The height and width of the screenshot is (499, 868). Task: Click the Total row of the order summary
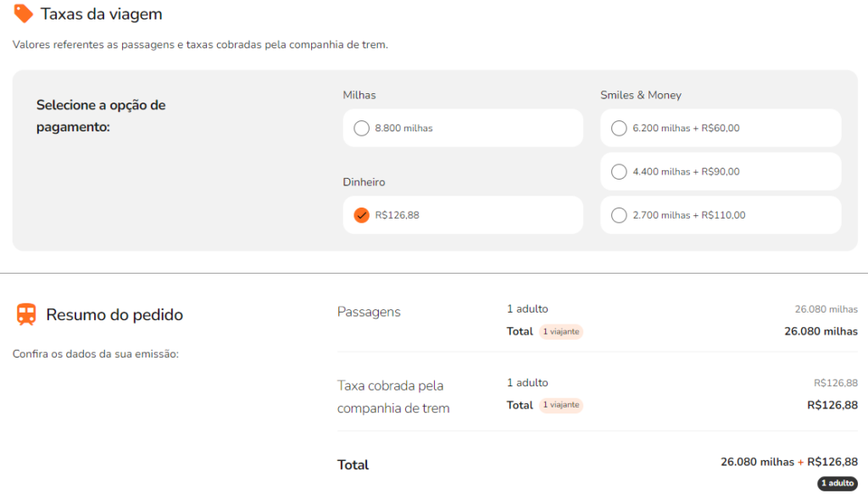[x=353, y=464]
